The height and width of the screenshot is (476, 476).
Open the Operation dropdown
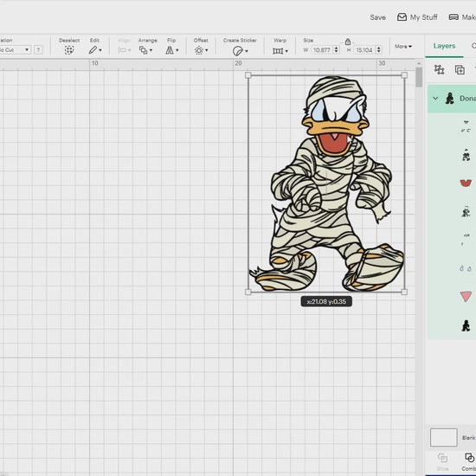(16, 50)
